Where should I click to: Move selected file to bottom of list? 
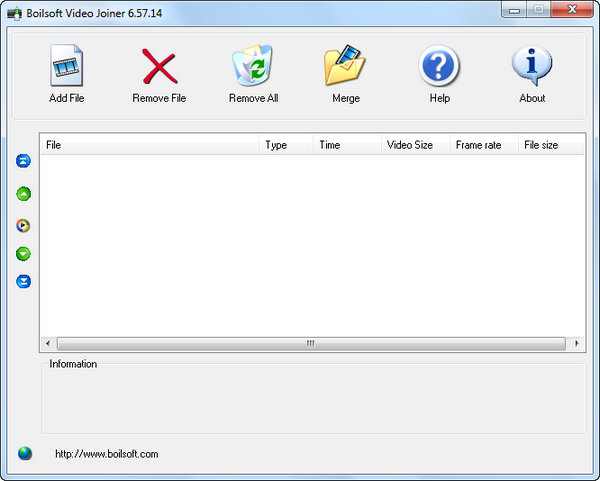[x=24, y=282]
